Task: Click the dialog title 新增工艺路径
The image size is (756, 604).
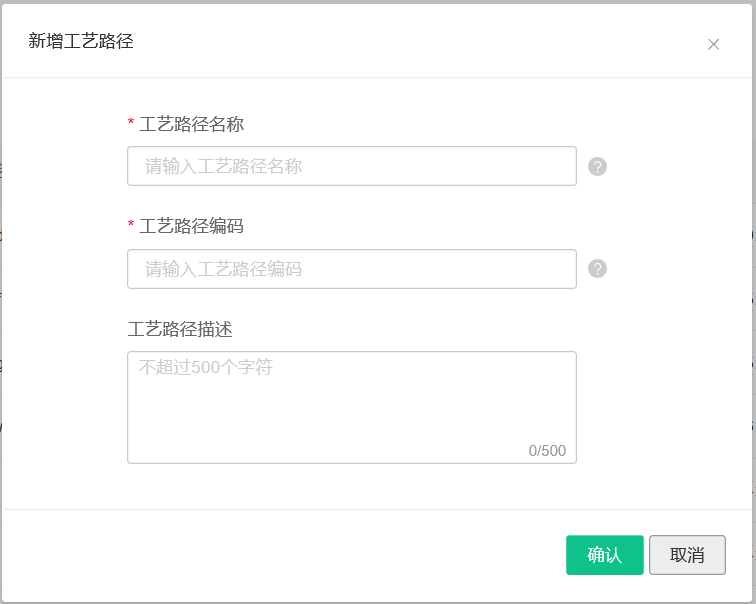Action: tap(81, 41)
